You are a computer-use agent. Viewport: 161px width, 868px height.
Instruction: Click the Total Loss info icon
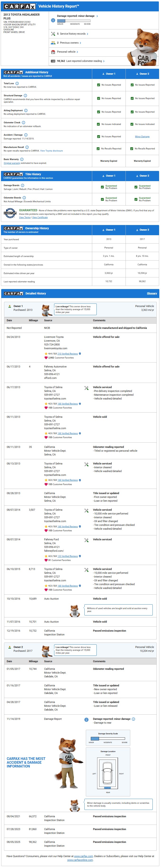click(17, 83)
